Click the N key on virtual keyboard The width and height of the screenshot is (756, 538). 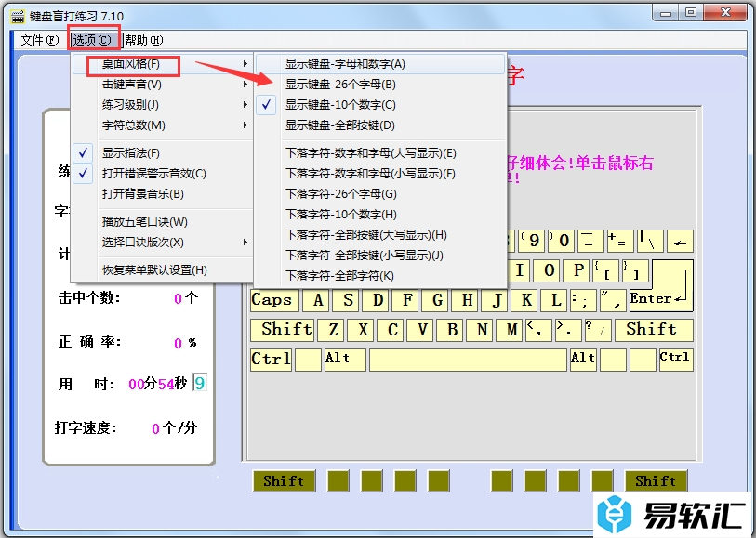pyautogui.click(x=481, y=330)
